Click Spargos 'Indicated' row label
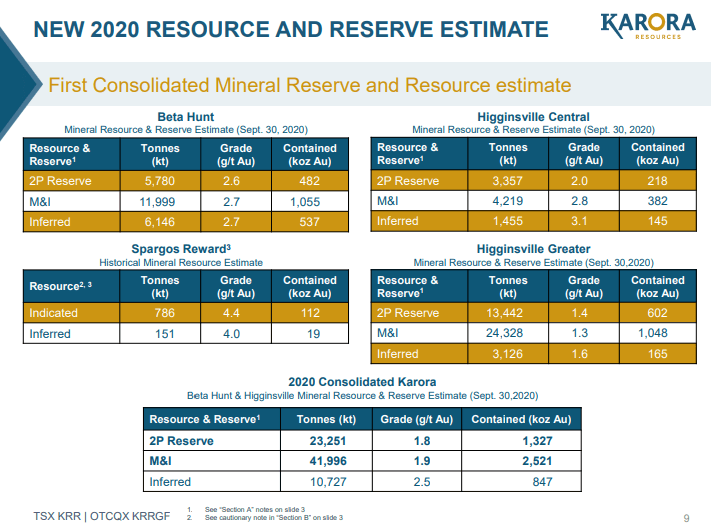711x523 pixels. coord(54,313)
